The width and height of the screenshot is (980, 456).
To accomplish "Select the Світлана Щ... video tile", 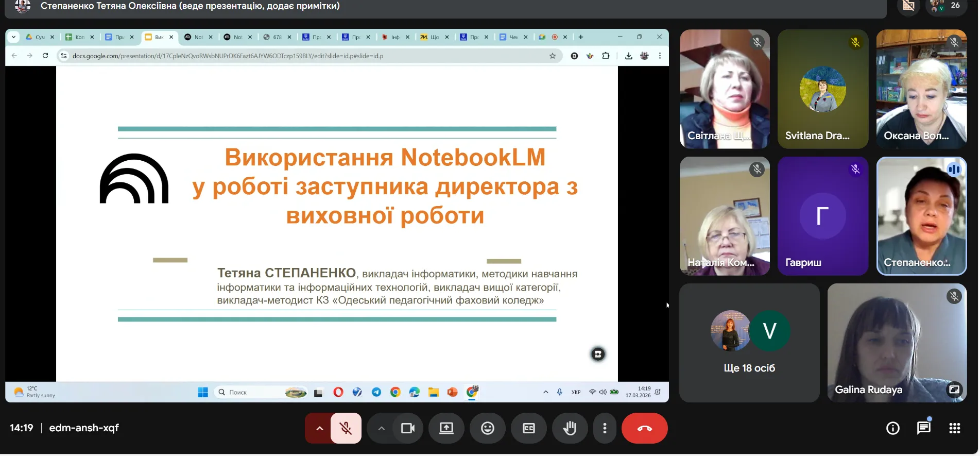I will (725, 89).
